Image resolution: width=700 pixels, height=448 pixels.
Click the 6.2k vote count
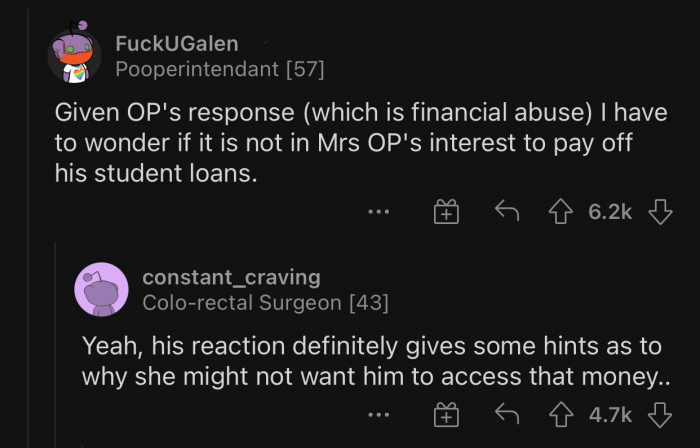pyautogui.click(x=610, y=212)
